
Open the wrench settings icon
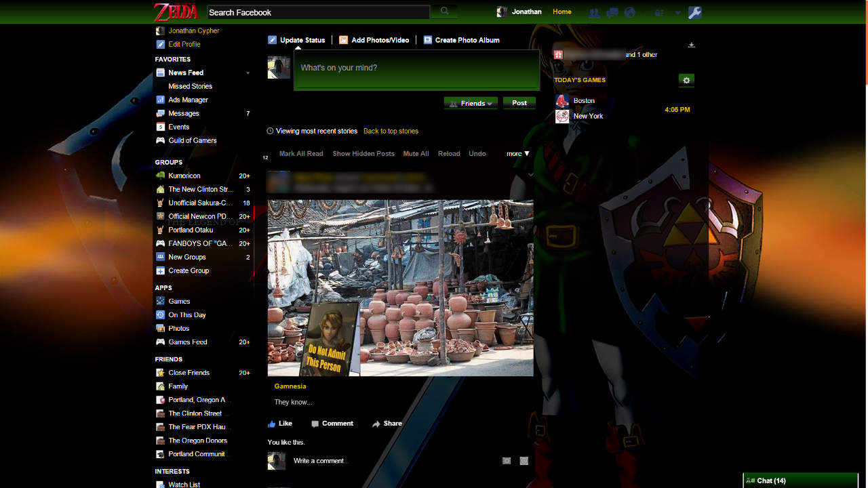[694, 12]
